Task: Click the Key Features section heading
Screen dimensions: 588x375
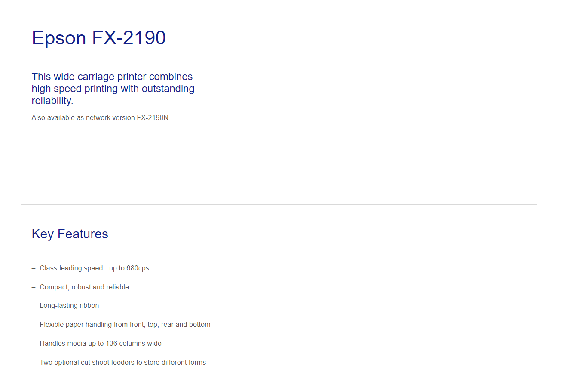Action: (x=70, y=234)
